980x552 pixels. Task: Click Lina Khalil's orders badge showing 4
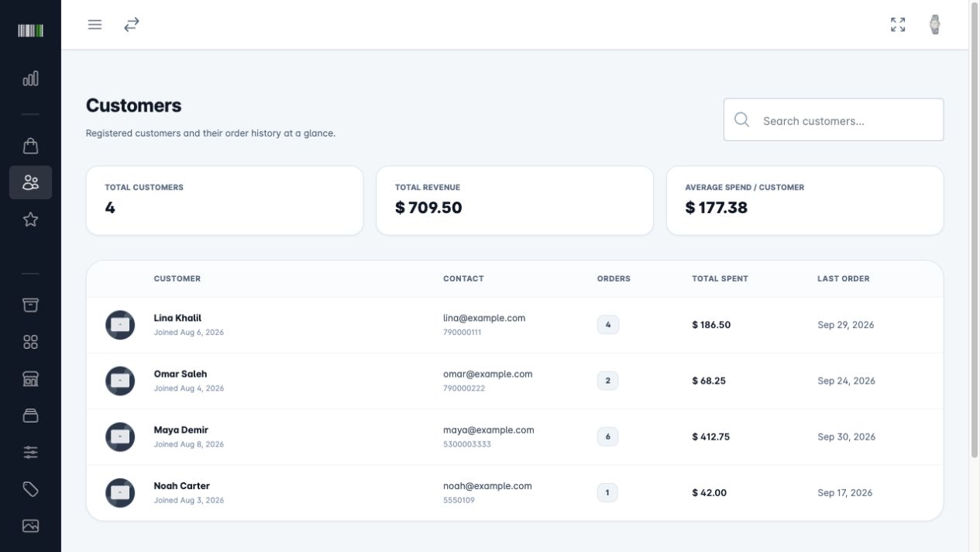click(x=608, y=325)
